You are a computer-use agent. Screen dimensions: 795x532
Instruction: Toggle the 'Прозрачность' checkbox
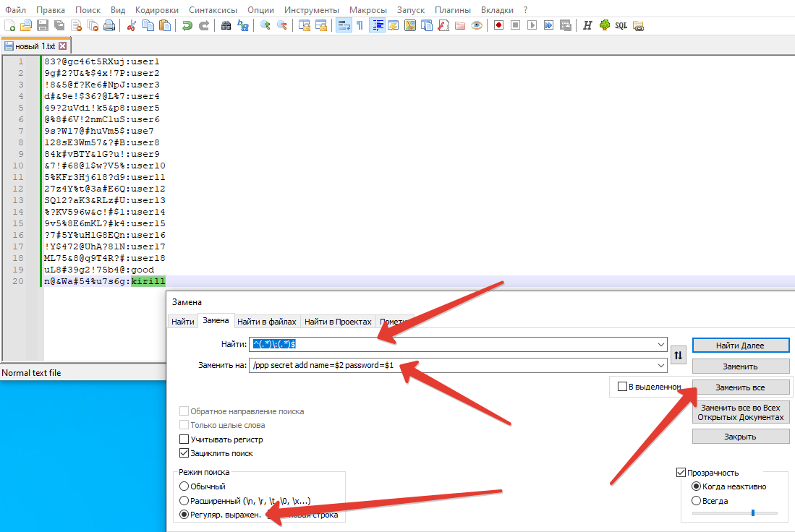click(x=681, y=473)
